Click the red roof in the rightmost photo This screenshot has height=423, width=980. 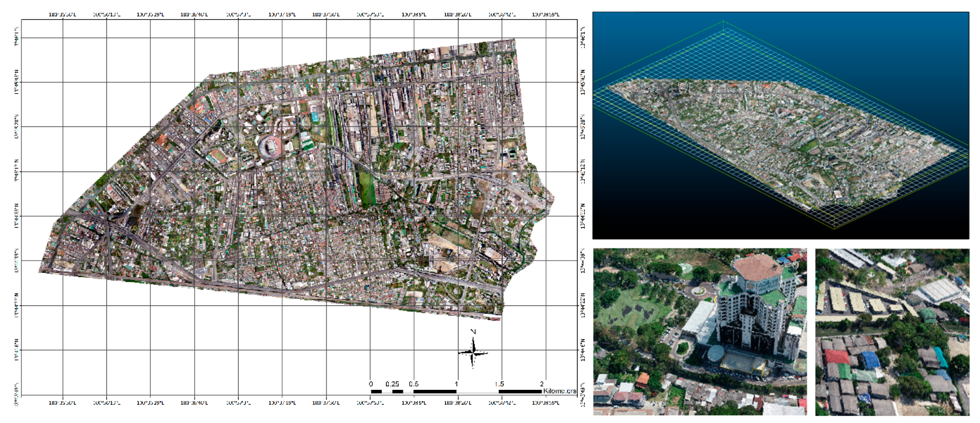837,356
